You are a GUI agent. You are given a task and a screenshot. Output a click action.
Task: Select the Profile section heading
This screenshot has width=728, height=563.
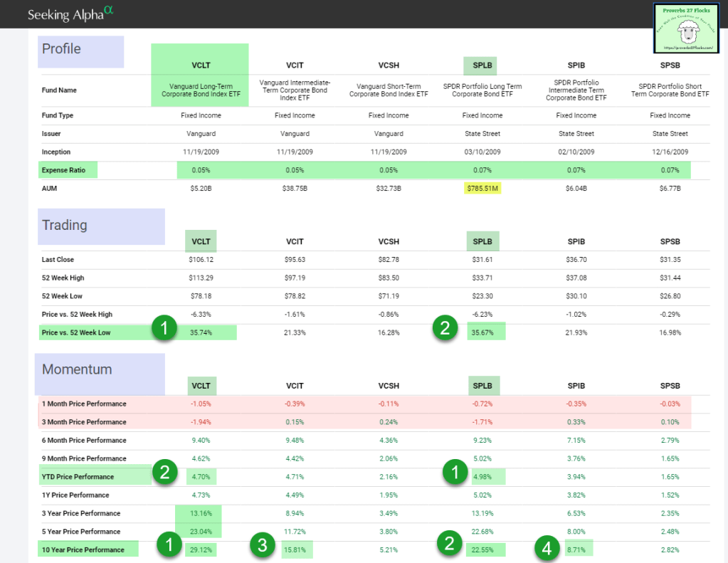pyautogui.click(x=62, y=49)
